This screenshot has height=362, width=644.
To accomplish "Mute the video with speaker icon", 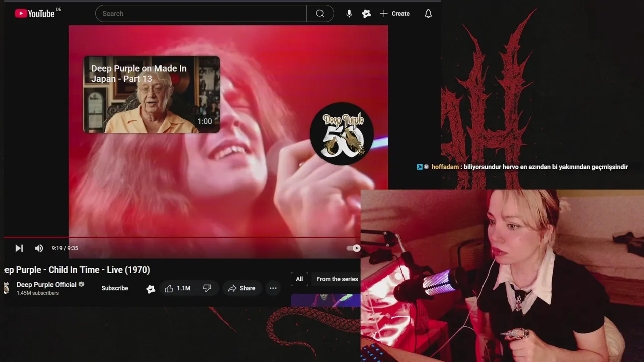I will tap(39, 248).
